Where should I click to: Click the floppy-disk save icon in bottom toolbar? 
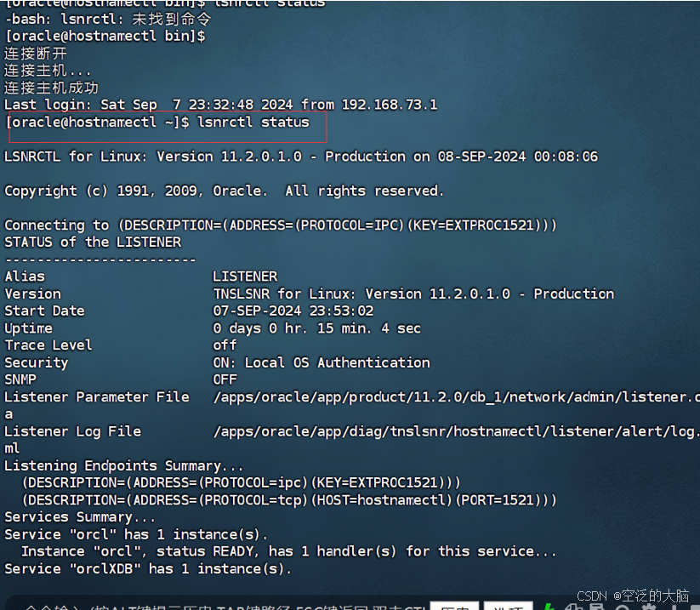pyautogui.click(x=597, y=606)
